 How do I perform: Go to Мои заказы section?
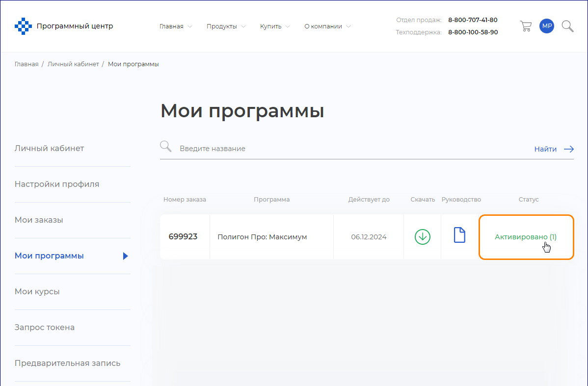[x=39, y=220]
